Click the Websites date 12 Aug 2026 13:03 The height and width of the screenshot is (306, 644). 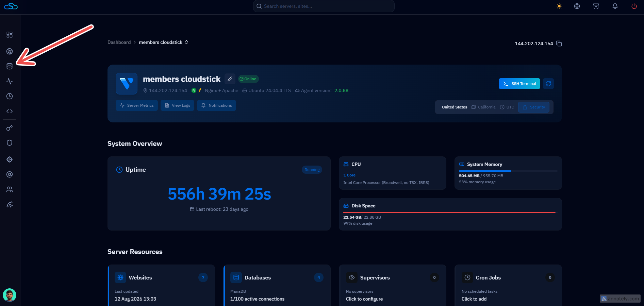pyautogui.click(x=135, y=299)
